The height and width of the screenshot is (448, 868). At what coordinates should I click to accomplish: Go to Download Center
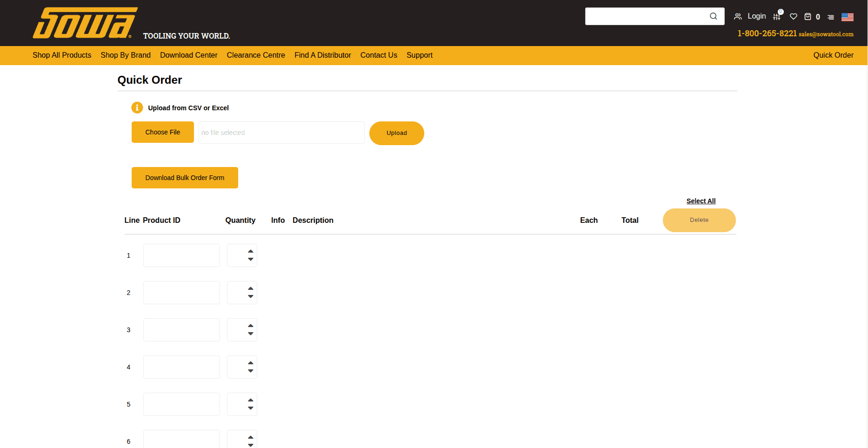point(189,55)
